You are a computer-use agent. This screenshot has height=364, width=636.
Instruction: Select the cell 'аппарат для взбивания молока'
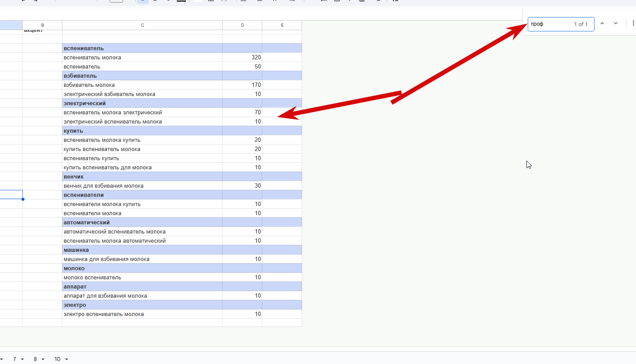point(142,296)
